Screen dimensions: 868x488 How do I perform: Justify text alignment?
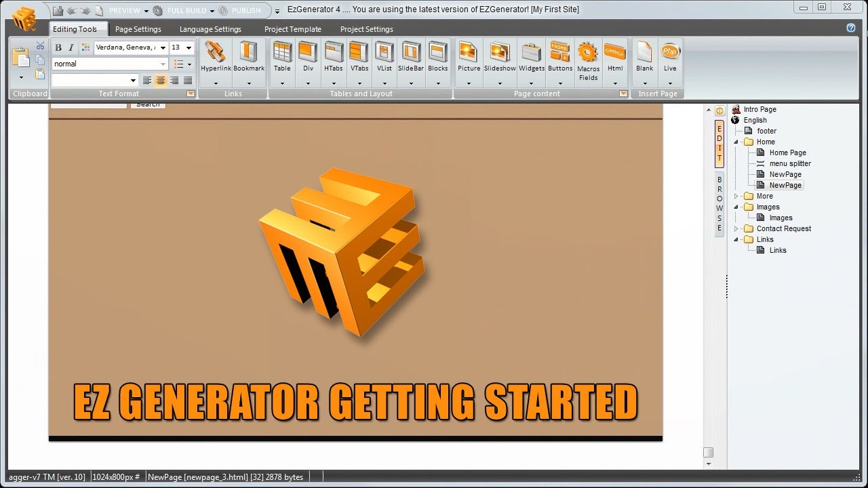(188, 81)
